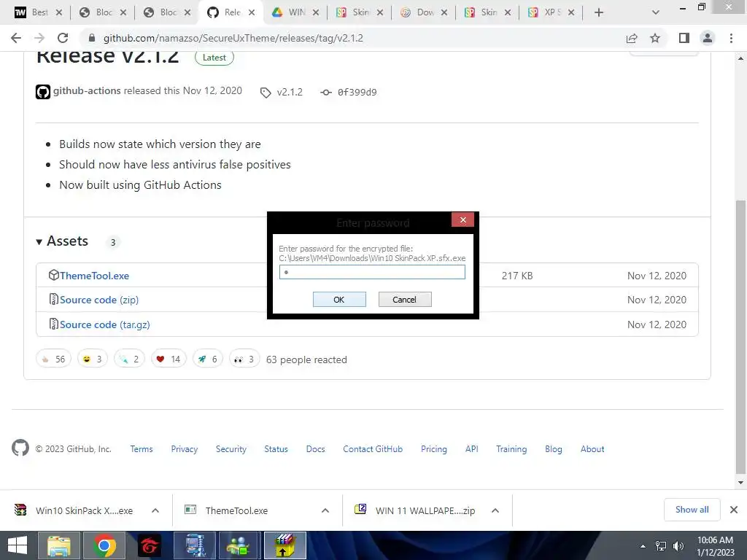Close the 'Best' tab
This screenshot has height=560, width=747.
tap(59, 12)
